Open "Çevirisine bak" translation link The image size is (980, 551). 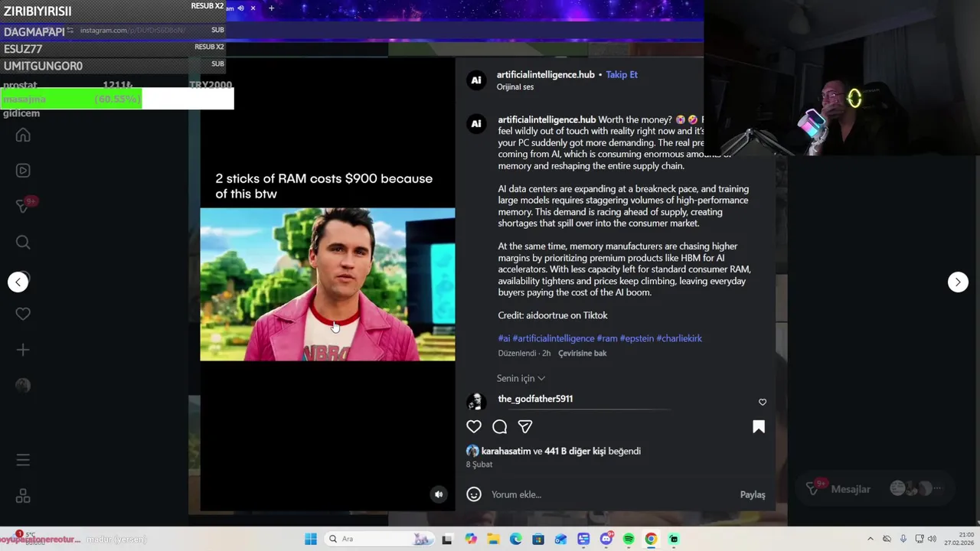click(x=582, y=353)
